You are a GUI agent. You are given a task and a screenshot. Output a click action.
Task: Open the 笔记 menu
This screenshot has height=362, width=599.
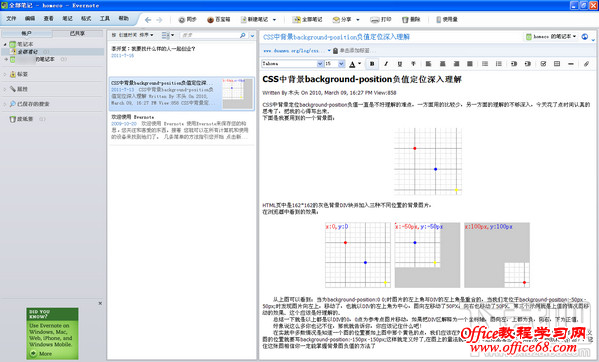[x=67, y=18]
